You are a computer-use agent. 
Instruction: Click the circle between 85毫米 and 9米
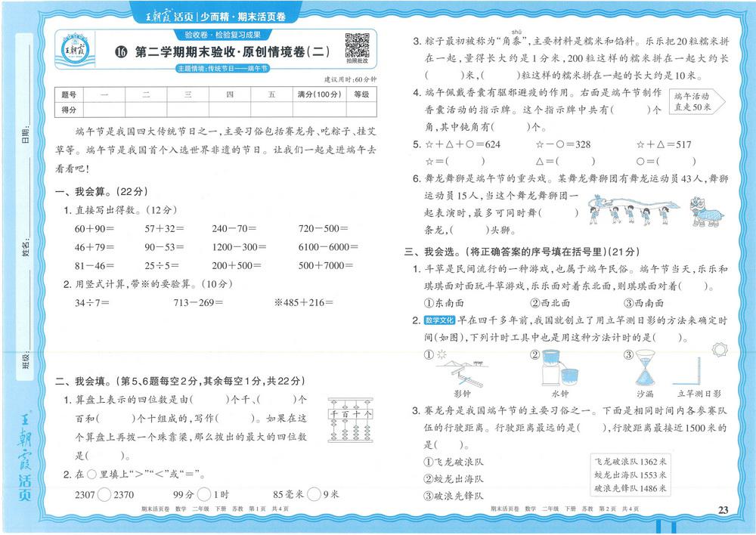click(314, 494)
